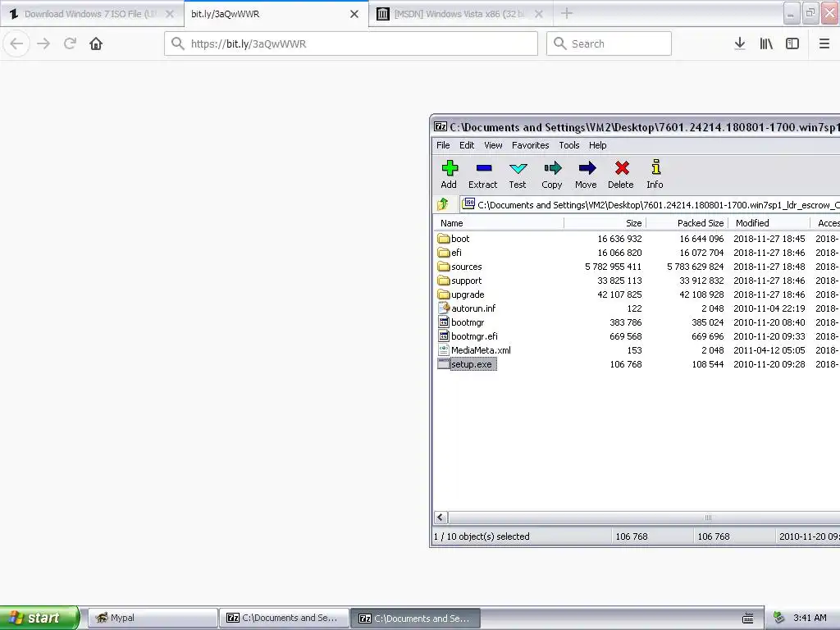Open the Edit menu in 7-Zip
840x630 pixels.
467,145
